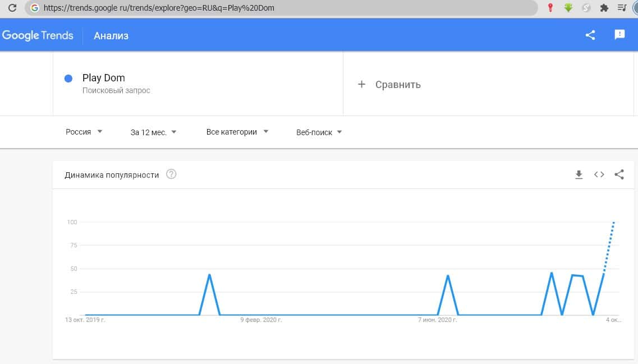Click the green download arrow extension icon
Image resolution: width=638 pixels, height=364 pixels.
pyautogui.click(x=568, y=8)
